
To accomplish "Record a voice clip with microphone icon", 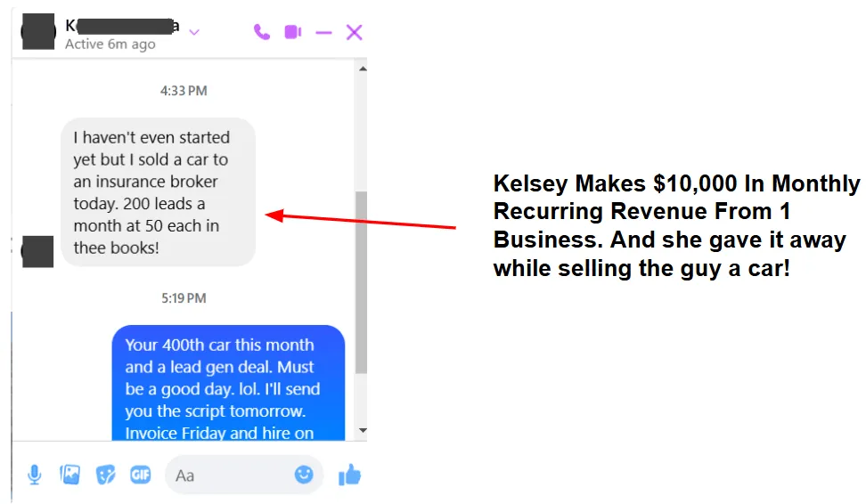I will pyautogui.click(x=34, y=475).
